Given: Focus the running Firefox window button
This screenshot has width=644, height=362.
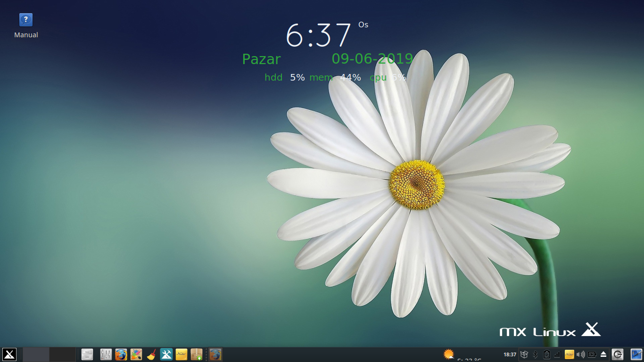Looking at the screenshot, I should pos(215,354).
